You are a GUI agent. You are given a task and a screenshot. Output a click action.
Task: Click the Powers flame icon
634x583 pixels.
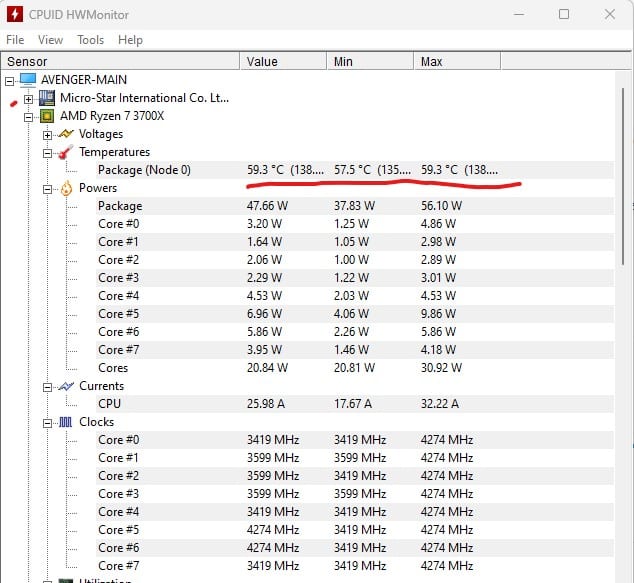(x=66, y=188)
